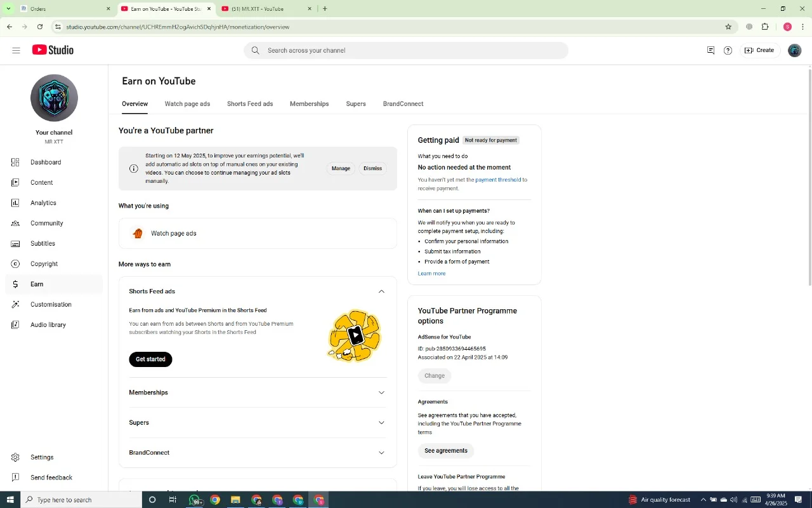
Task: Switch to the MR XTT YouTube tab
Action: pyautogui.click(x=265, y=9)
